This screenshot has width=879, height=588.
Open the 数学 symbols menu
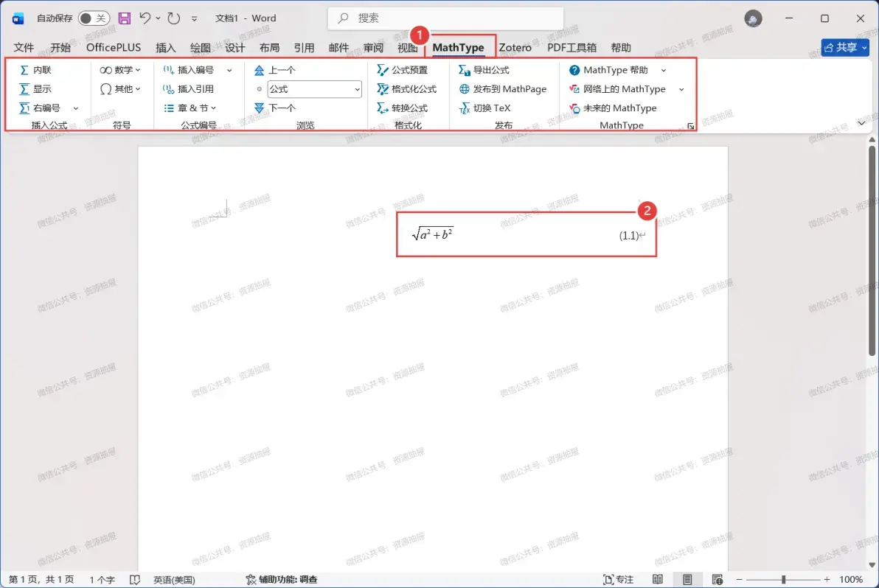(120, 70)
